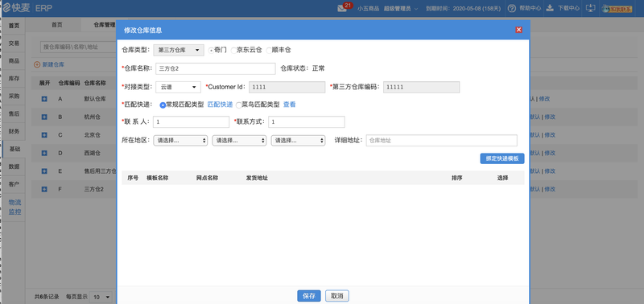Focus the 仓库名称 input field
The height and width of the screenshot is (304, 644).
click(215, 68)
